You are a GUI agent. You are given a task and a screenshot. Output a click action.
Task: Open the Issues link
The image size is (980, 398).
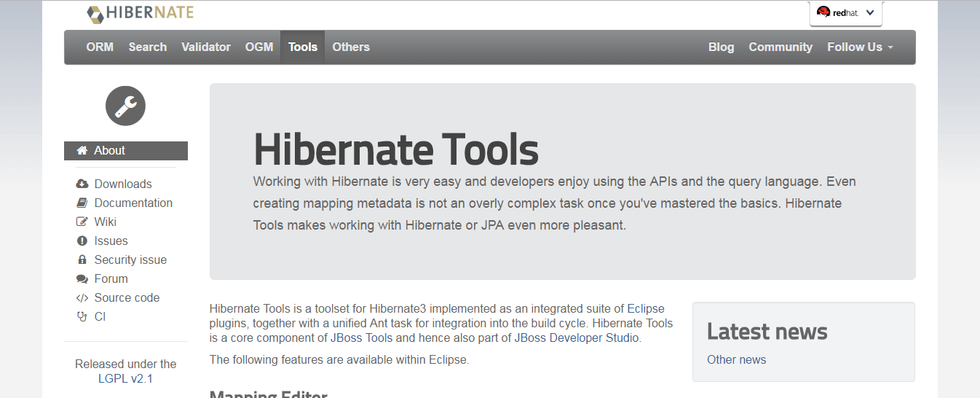point(111,241)
